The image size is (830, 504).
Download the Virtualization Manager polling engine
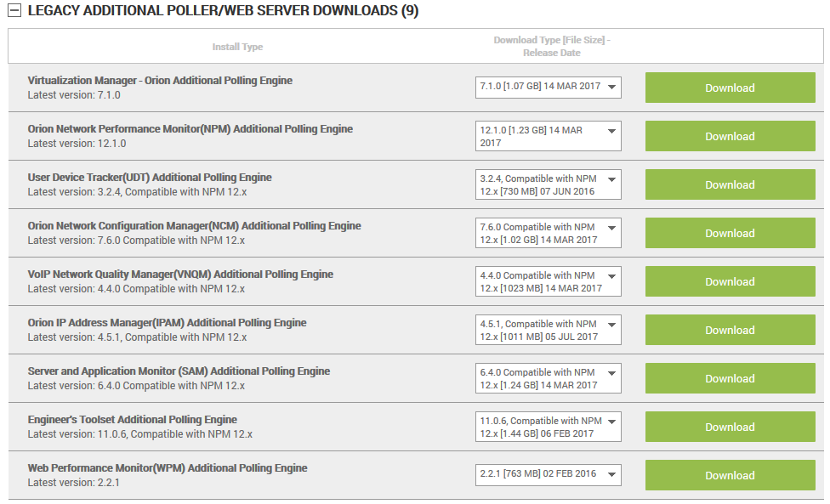point(730,87)
